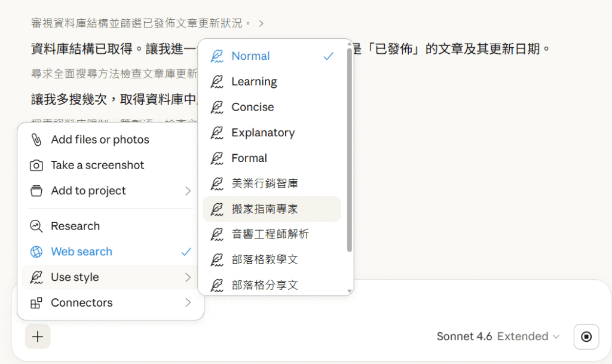Click the style list scrollbar thumb
The width and height of the screenshot is (612, 364).
(x=350, y=149)
